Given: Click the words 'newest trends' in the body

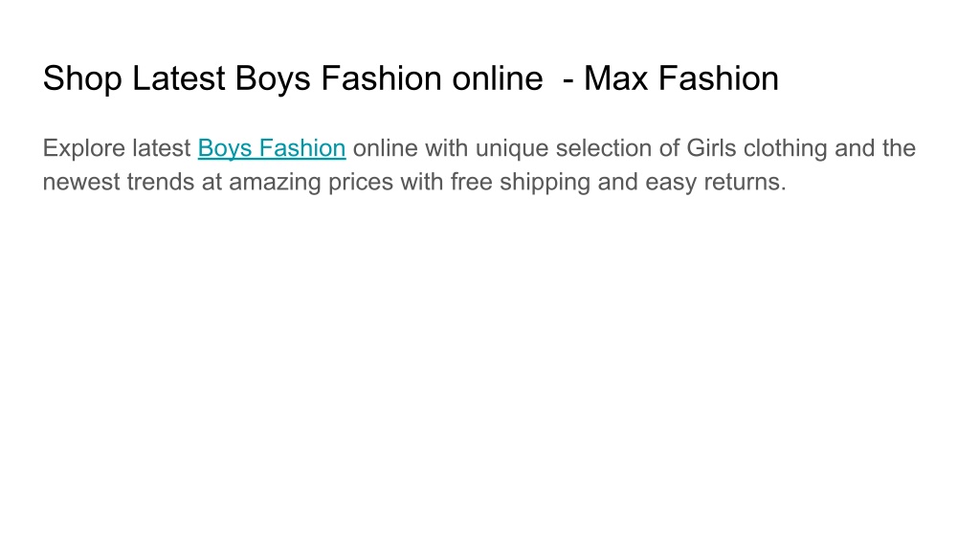Looking at the screenshot, I should pyautogui.click(x=118, y=183).
